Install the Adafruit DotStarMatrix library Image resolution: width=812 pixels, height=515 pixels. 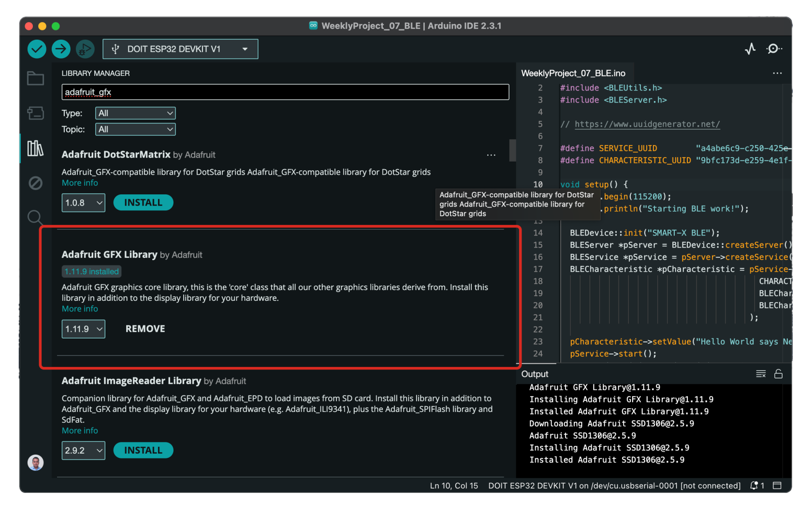(143, 203)
